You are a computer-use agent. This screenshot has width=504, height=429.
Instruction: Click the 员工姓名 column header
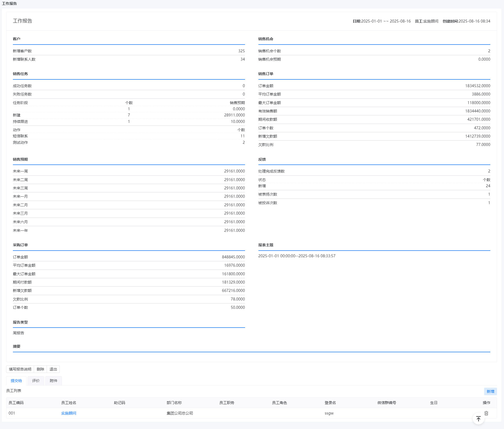(69, 403)
